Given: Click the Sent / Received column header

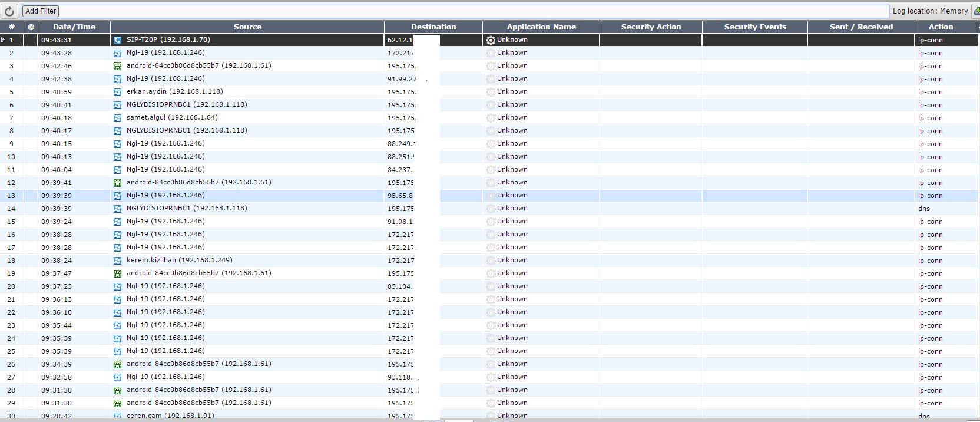Looking at the screenshot, I should [861, 27].
